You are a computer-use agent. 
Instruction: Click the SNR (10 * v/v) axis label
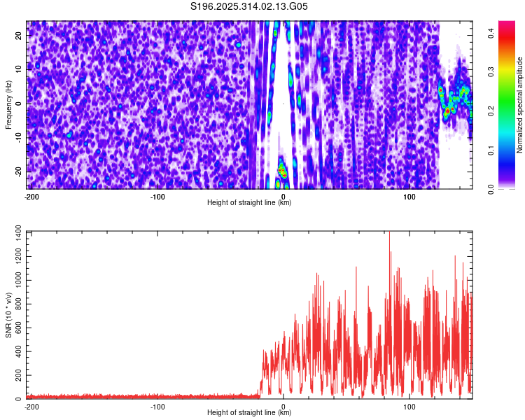click(9, 314)
